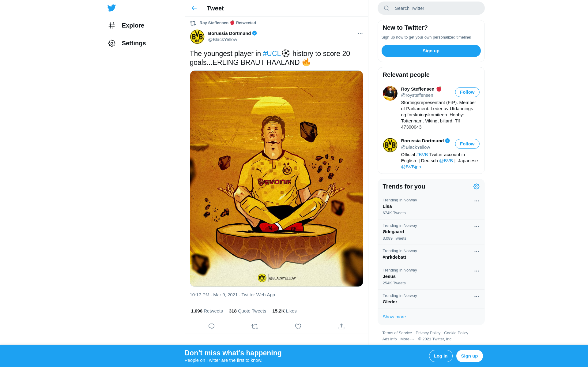Open the tweet's more options menu
The height and width of the screenshot is (367, 588).
point(360,33)
